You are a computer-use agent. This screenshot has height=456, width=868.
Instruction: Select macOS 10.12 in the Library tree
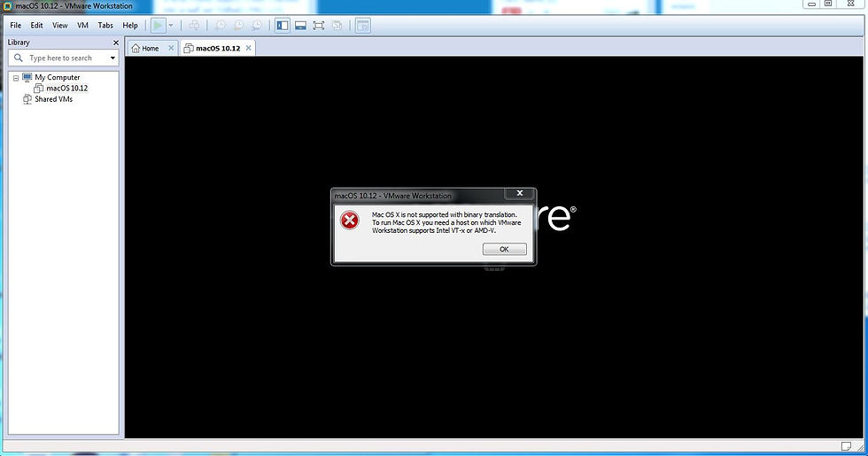(x=67, y=88)
